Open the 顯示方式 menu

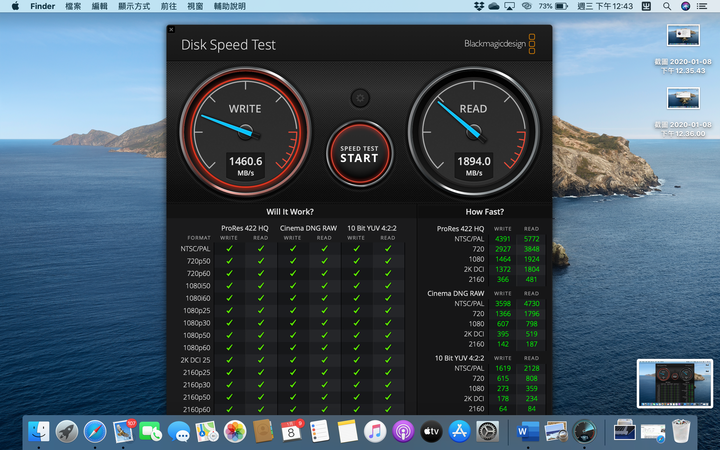[x=134, y=6]
